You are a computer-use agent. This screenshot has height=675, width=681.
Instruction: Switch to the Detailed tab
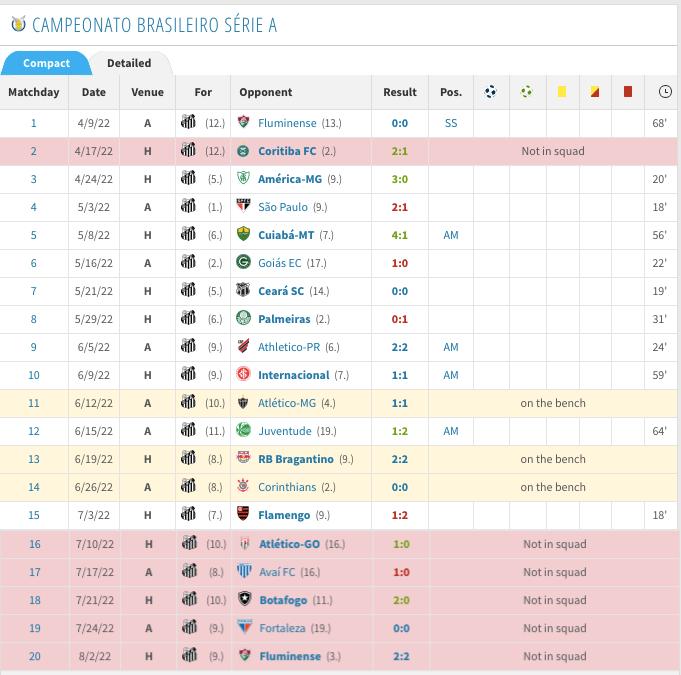(x=129, y=63)
